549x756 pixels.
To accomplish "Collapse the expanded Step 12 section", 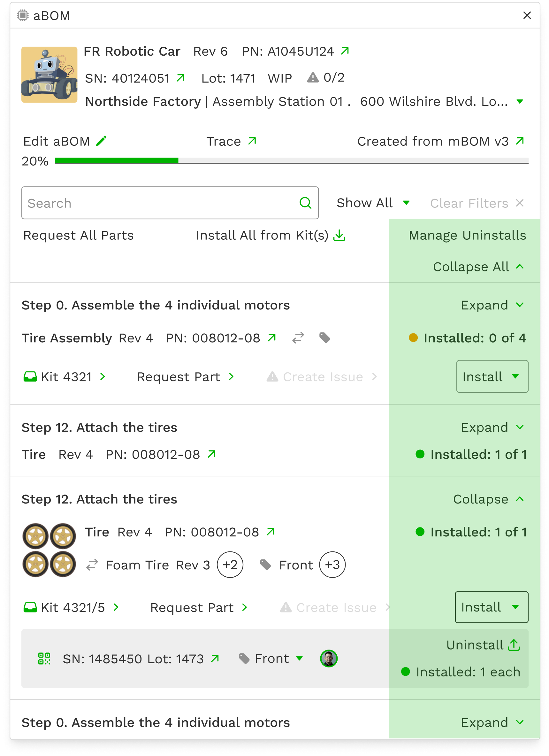I will point(489,499).
